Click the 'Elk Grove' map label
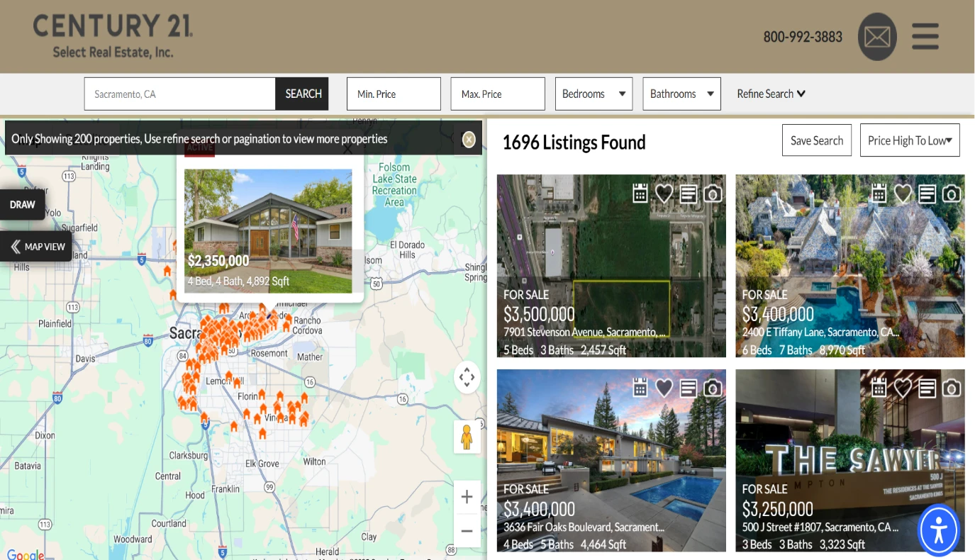 click(262, 464)
